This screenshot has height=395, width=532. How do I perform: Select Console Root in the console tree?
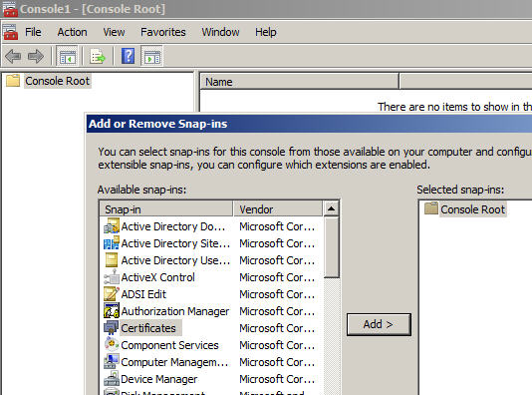(x=58, y=81)
